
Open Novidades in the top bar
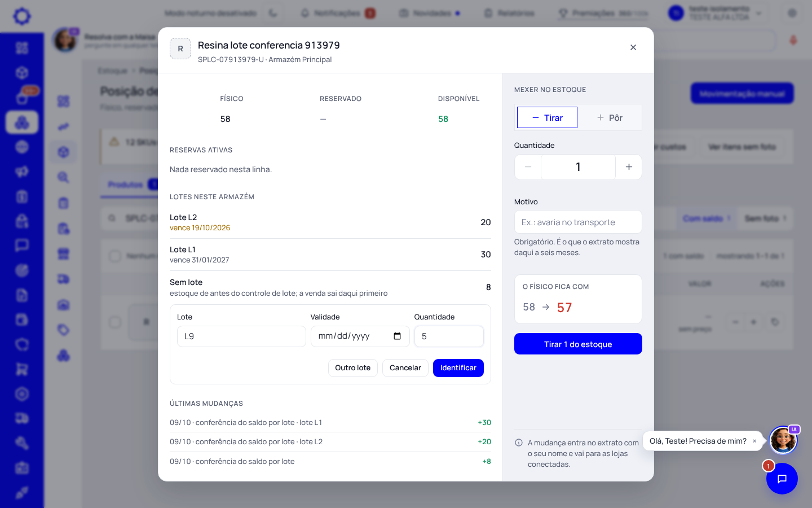point(430,13)
